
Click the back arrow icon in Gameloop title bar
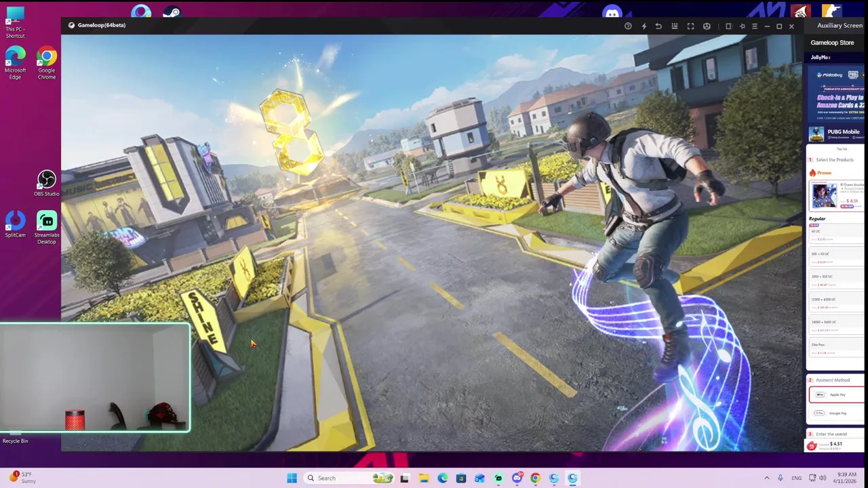pyautogui.click(x=658, y=26)
